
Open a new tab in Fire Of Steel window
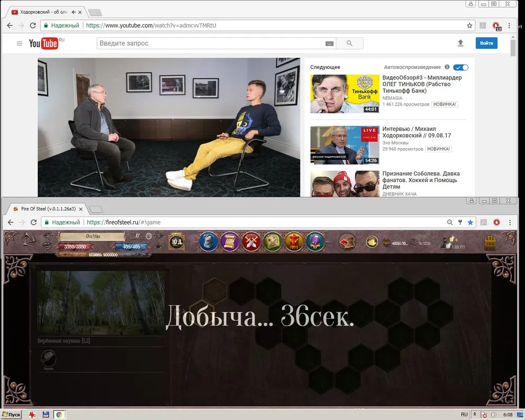click(x=96, y=209)
